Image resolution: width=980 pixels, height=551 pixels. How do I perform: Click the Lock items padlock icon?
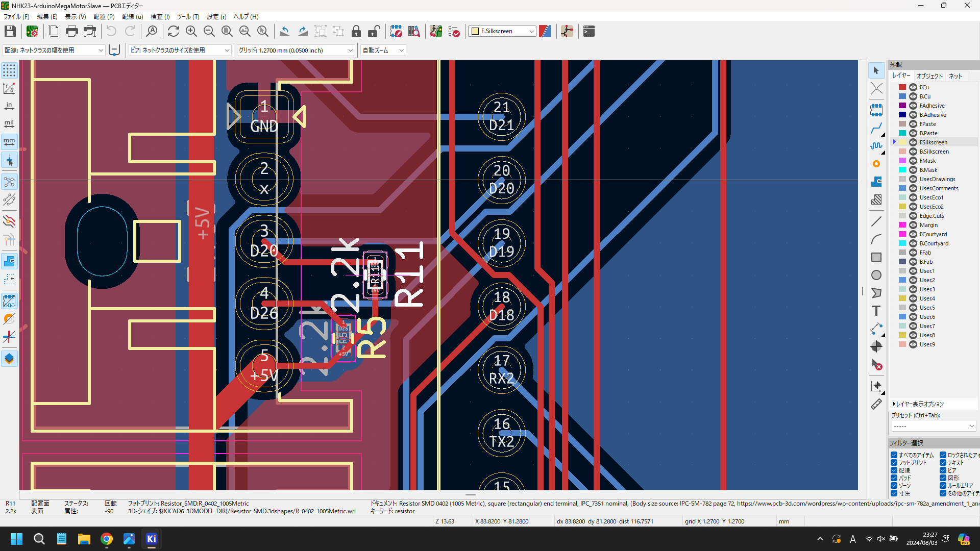point(356,32)
